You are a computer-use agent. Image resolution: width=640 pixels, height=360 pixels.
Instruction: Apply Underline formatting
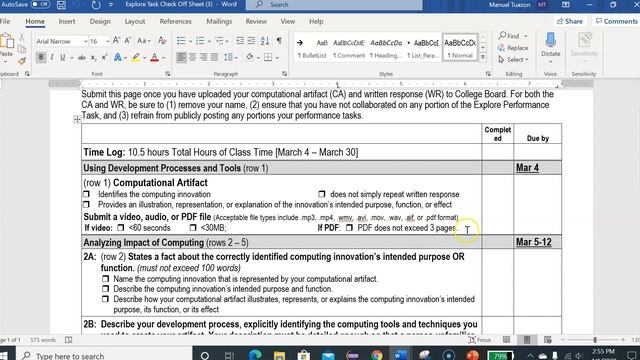pos(62,58)
